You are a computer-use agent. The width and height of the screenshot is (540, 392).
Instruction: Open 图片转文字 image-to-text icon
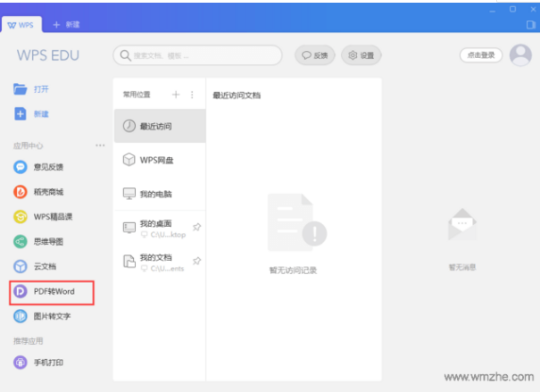(x=20, y=316)
